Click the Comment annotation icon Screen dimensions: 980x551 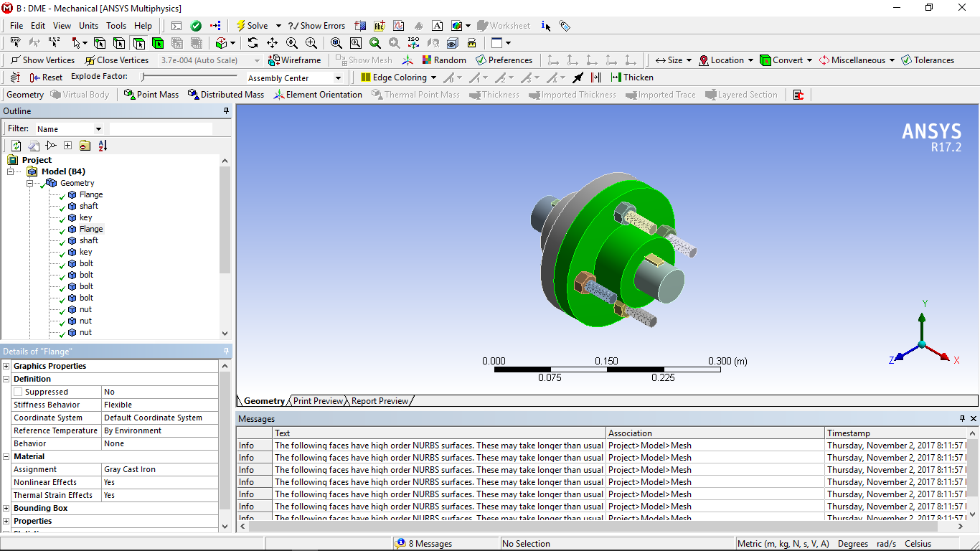(x=437, y=26)
